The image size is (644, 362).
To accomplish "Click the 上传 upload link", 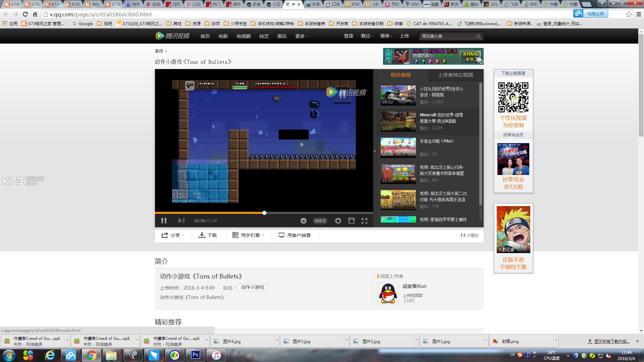I will click(404, 36).
